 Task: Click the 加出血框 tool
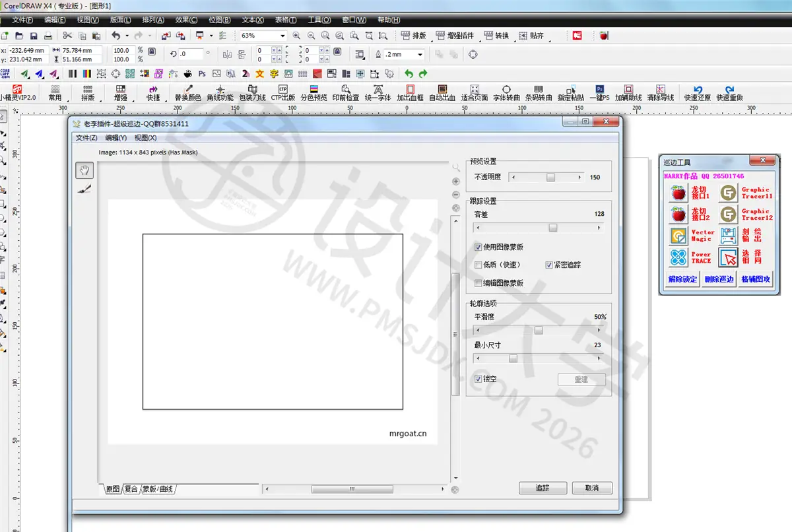click(410, 93)
